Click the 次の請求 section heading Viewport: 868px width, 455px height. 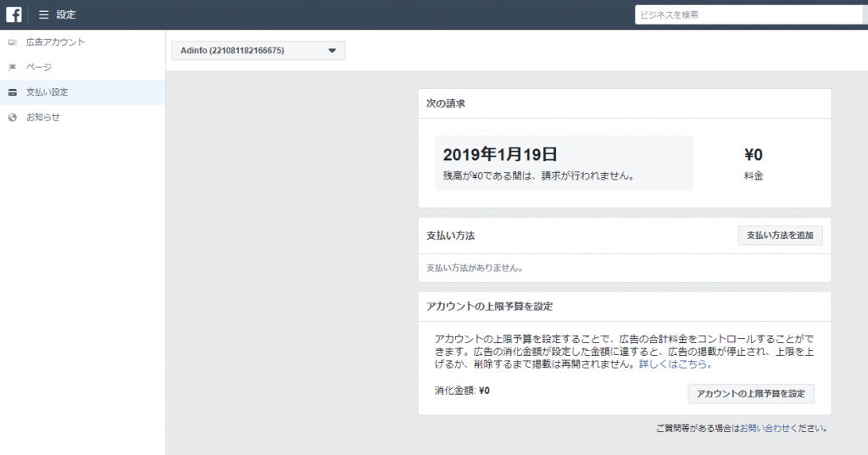pyautogui.click(x=446, y=103)
